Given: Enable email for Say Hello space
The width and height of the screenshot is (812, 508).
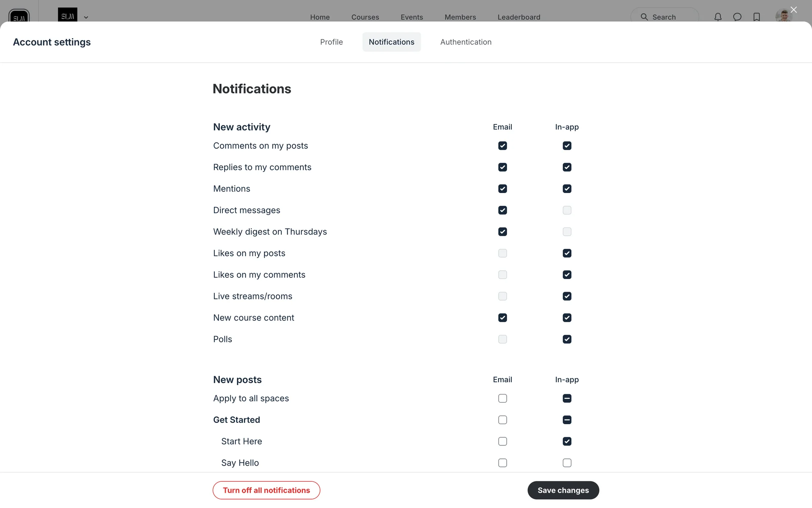Looking at the screenshot, I should point(502,463).
